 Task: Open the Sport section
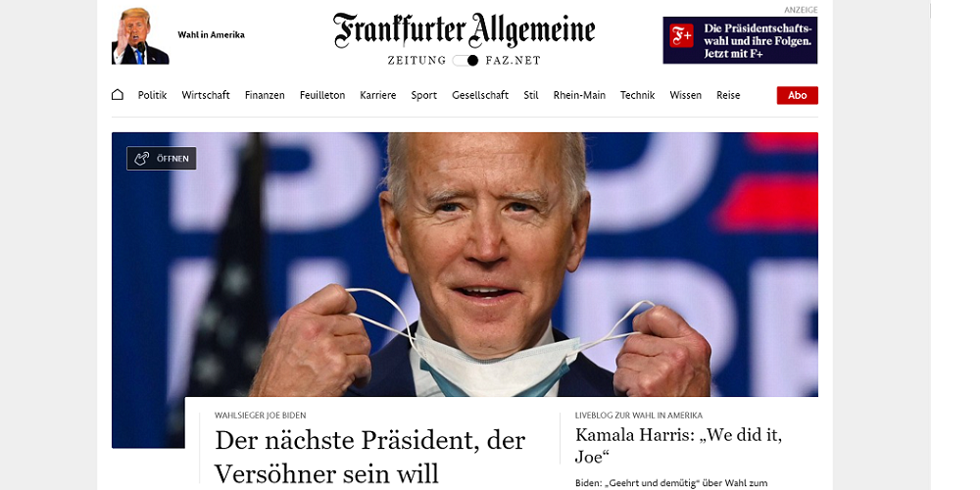(423, 96)
